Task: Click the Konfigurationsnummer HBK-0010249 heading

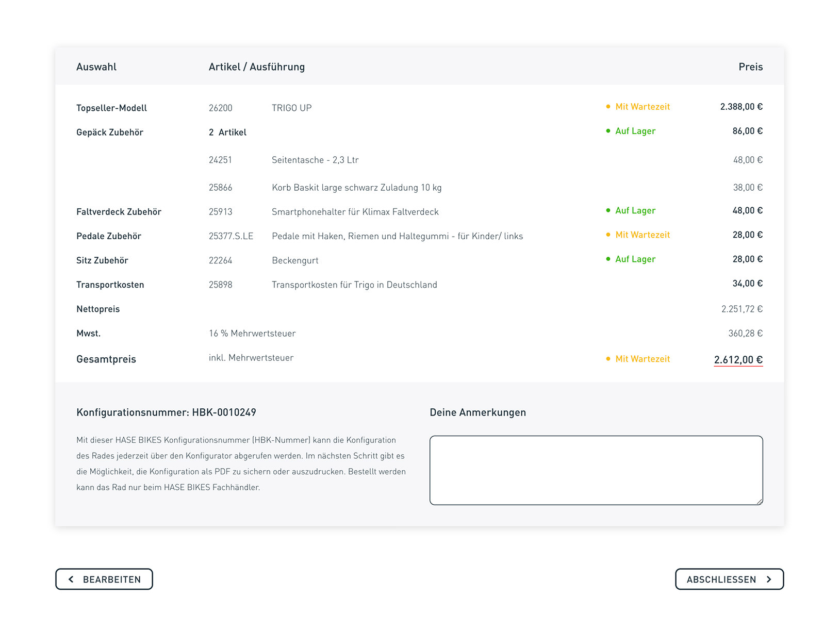Action: pyautogui.click(x=166, y=412)
